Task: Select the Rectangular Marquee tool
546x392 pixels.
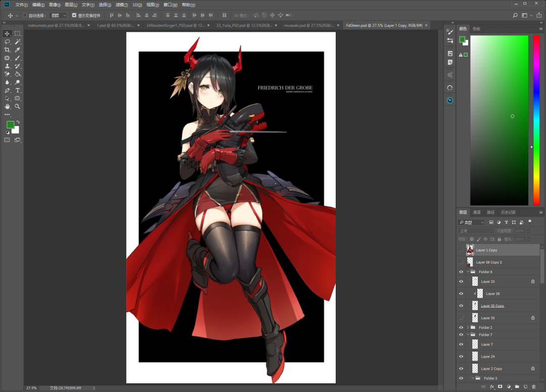Action: pos(17,34)
